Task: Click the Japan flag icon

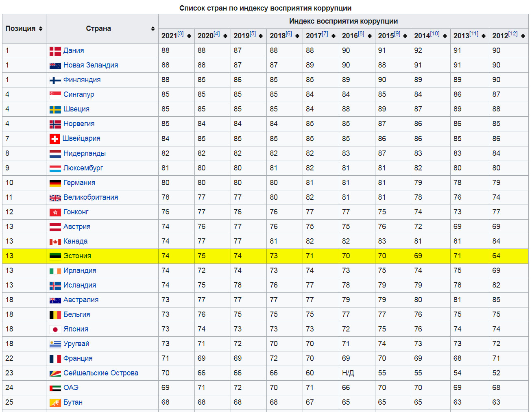Action: point(55,329)
